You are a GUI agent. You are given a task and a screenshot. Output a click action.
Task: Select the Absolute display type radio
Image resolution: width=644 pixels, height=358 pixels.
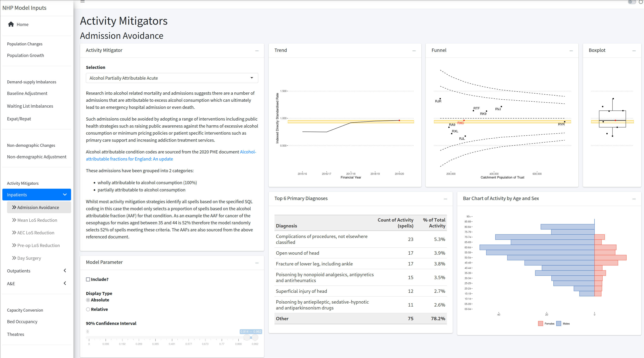pyautogui.click(x=88, y=300)
